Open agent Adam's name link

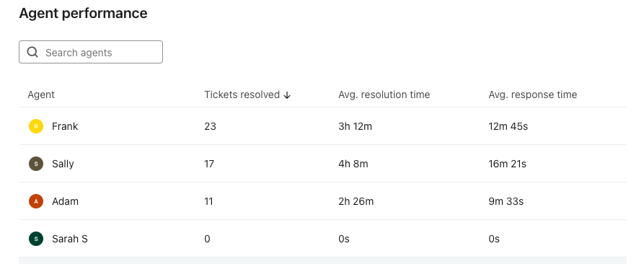(66, 201)
